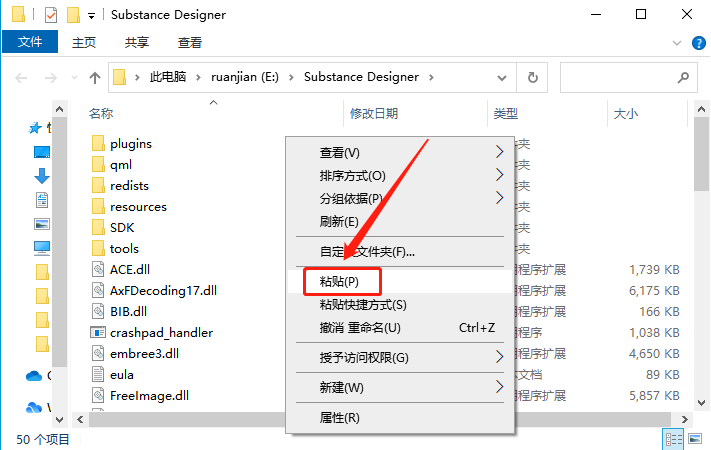Select the embree3.dll file icon
Viewport: 711px width, 450px height.
(98, 353)
